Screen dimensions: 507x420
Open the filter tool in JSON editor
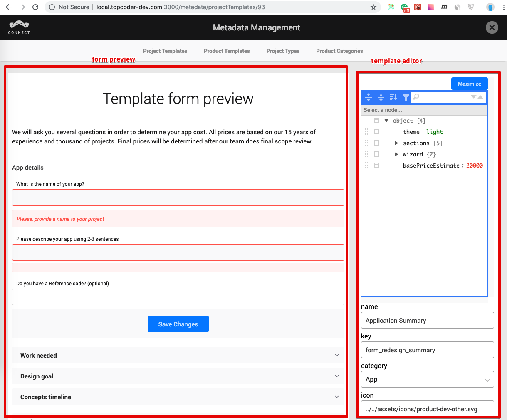[406, 97]
